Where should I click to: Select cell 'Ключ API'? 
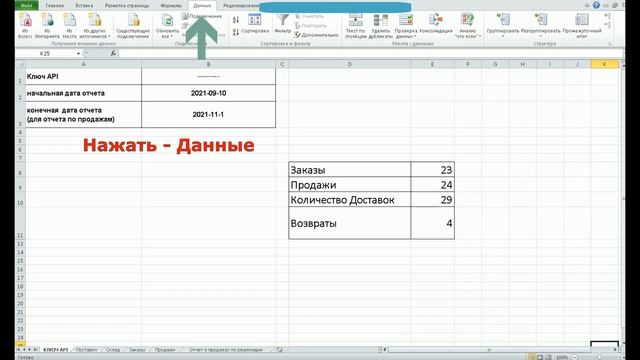pos(84,76)
